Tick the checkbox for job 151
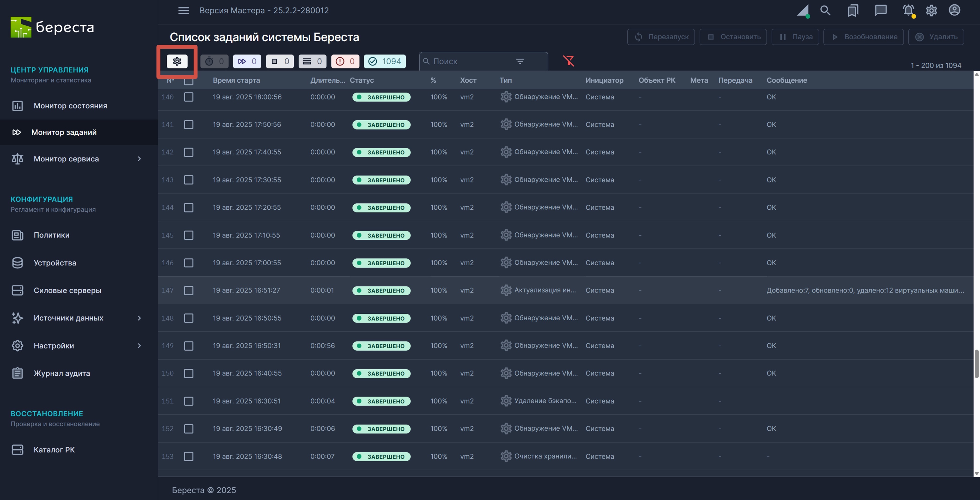The height and width of the screenshot is (500, 980). tap(189, 401)
